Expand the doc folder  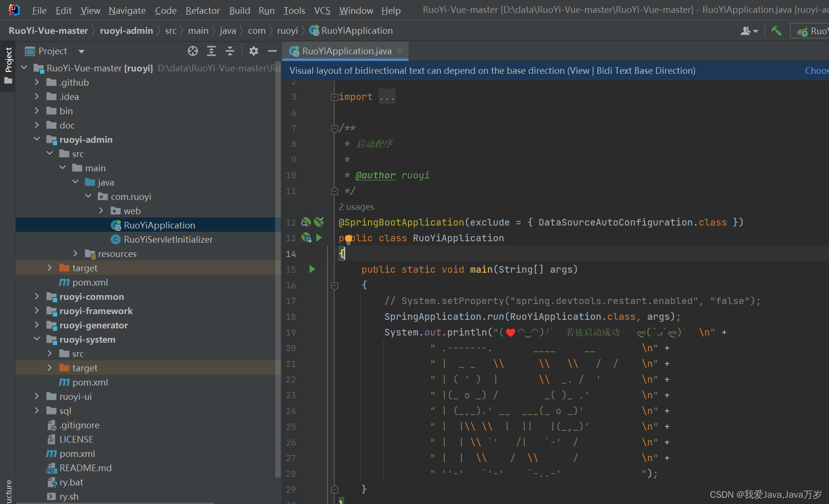coord(37,125)
